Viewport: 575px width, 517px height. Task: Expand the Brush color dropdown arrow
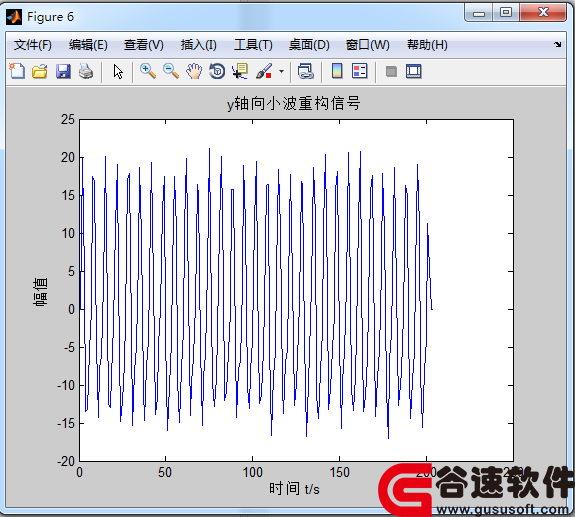[281, 71]
